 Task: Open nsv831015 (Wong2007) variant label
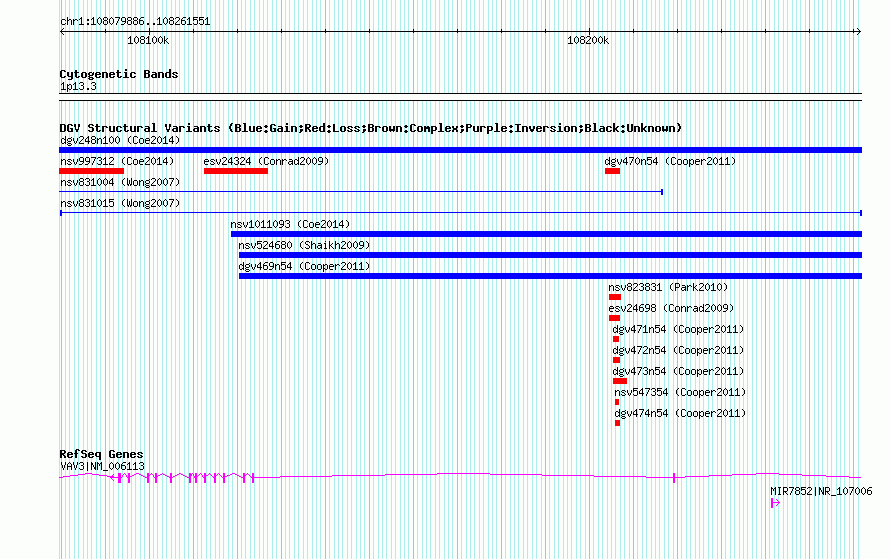point(120,203)
